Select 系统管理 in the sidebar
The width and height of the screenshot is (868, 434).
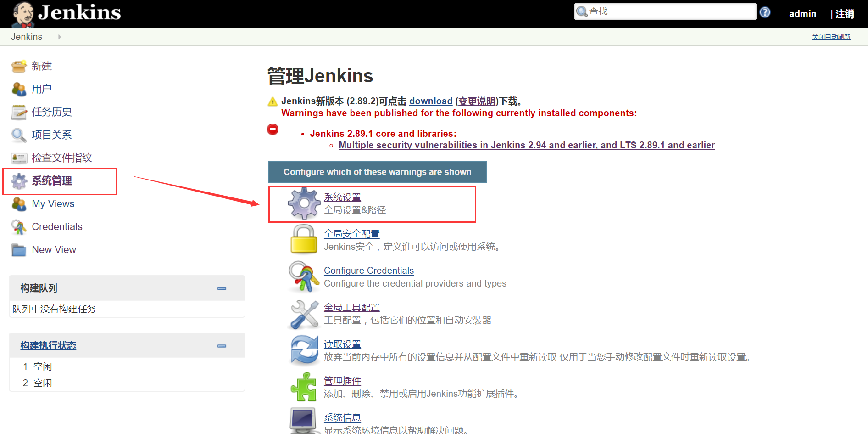tap(52, 181)
